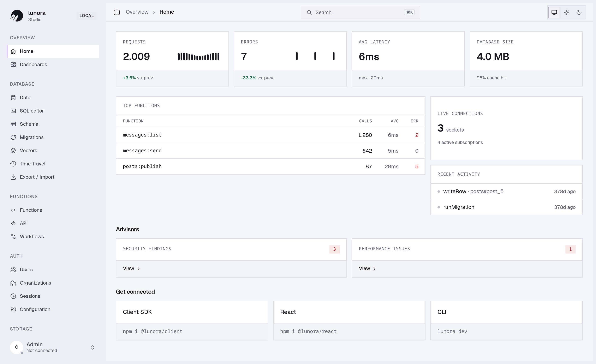Viewport: 596px width, 364px height.
Task: Go to Workflows page
Action: [53, 237]
